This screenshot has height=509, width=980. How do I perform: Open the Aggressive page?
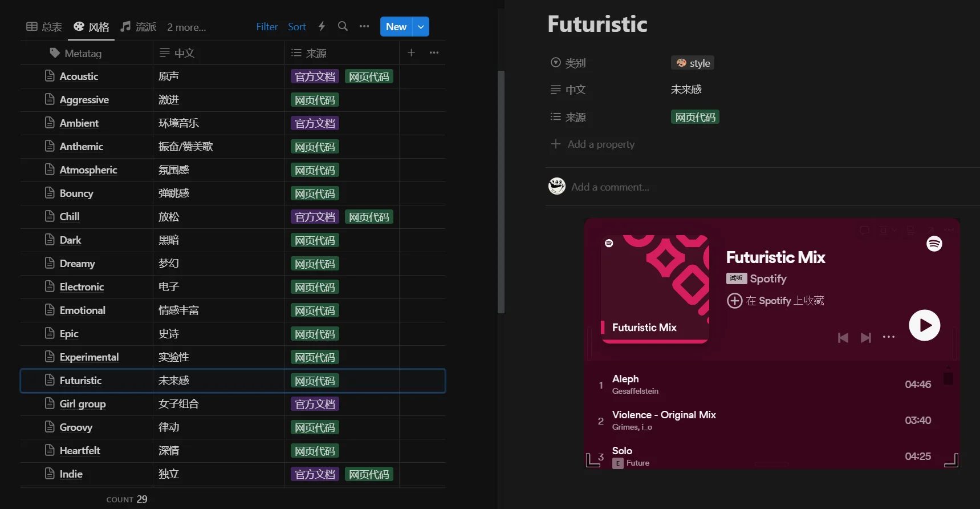[x=84, y=100]
